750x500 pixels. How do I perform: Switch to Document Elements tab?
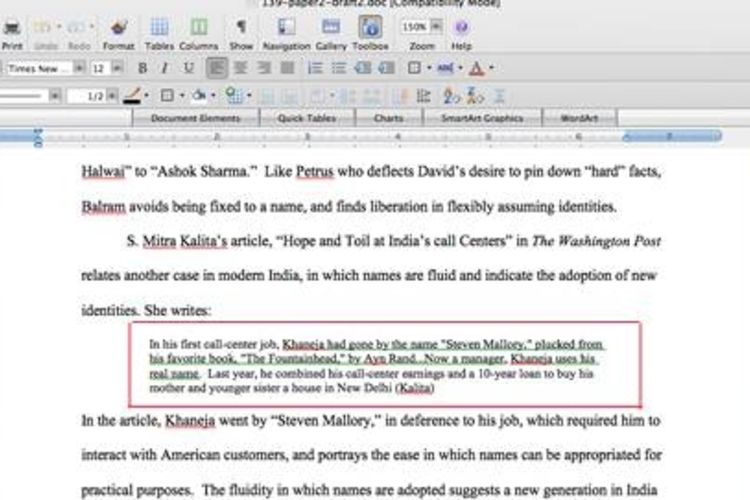click(x=196, y=118)
